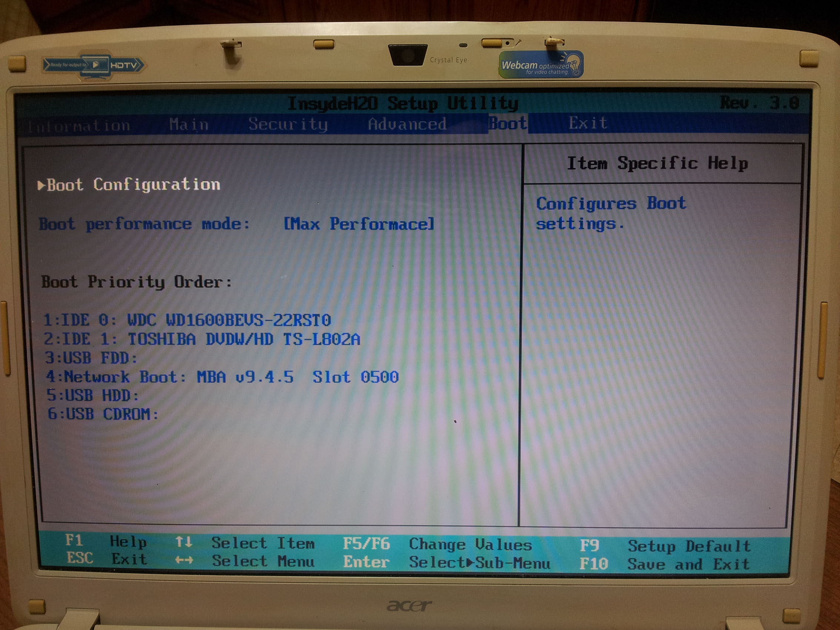The width and height of the screenshot is (840, 630).
Task: Click the InsydeH20 Setup Utility title
Action: (x=402, y=104)
